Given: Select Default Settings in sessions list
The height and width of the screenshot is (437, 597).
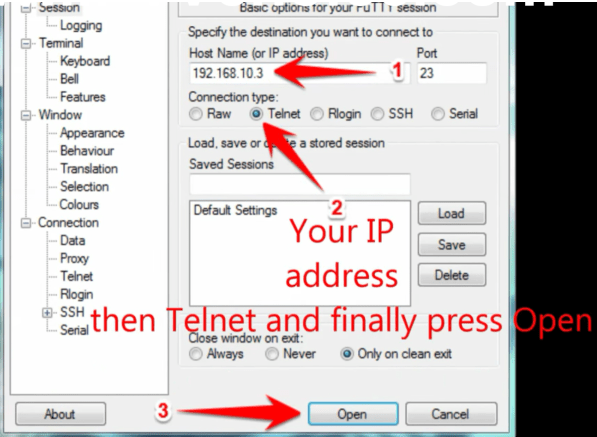Looking at the screenshot, I should (235, 210).
